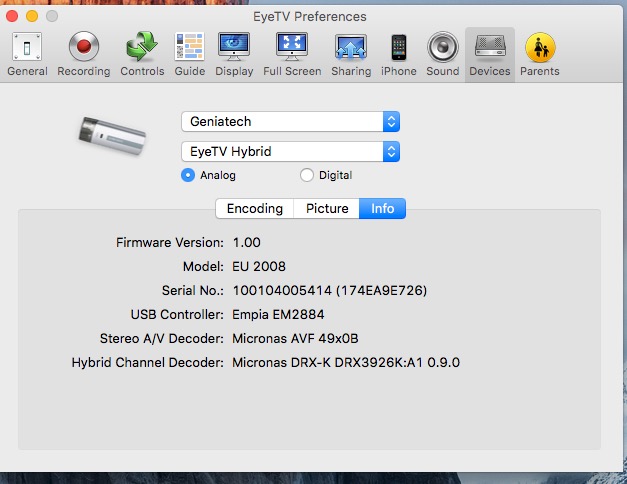This screenshot has height=484, width=627.
Task: Switch to the Picture tab
Action: coord(327,208)
